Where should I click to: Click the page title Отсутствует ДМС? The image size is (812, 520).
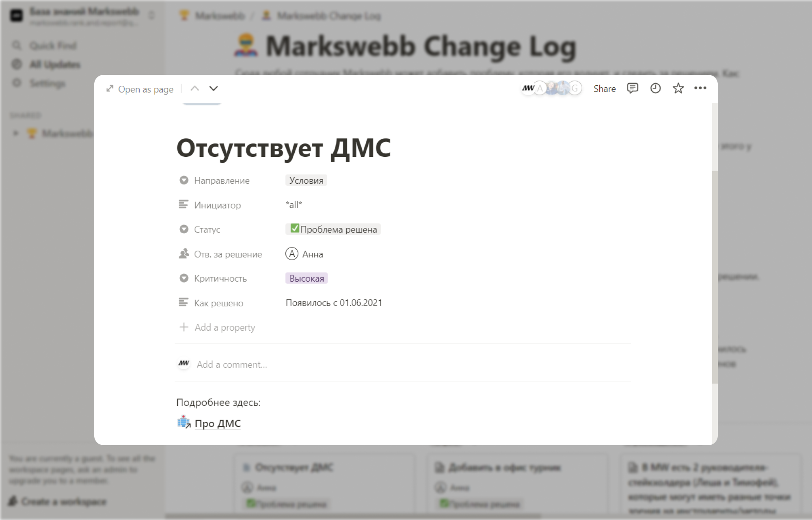click(x=283, y=148)
